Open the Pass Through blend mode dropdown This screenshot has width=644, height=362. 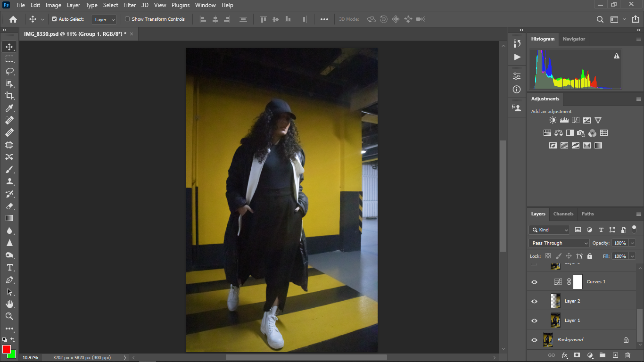pyautogui.click(x=559, y=243)
